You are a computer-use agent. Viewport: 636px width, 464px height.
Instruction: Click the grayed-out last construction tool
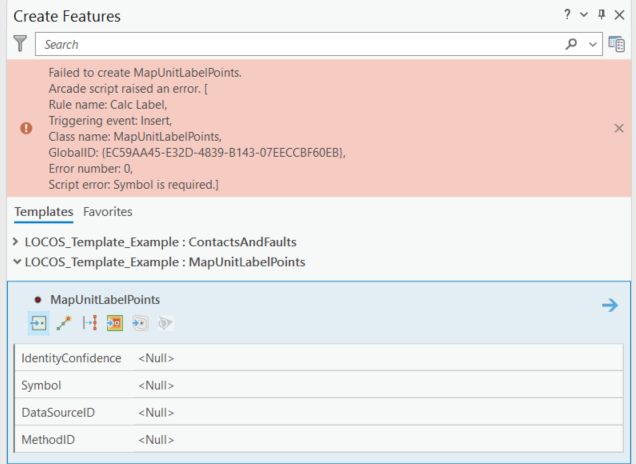tap(165, 323)
